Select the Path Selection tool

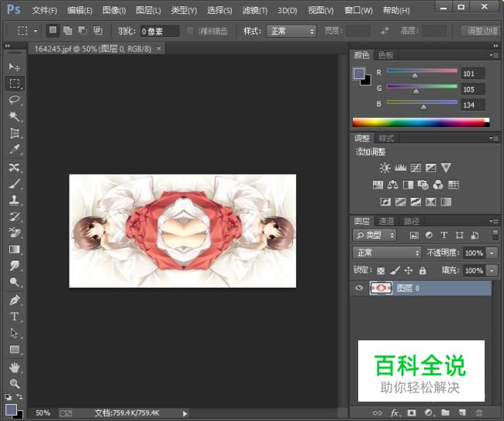coord(14,333)
